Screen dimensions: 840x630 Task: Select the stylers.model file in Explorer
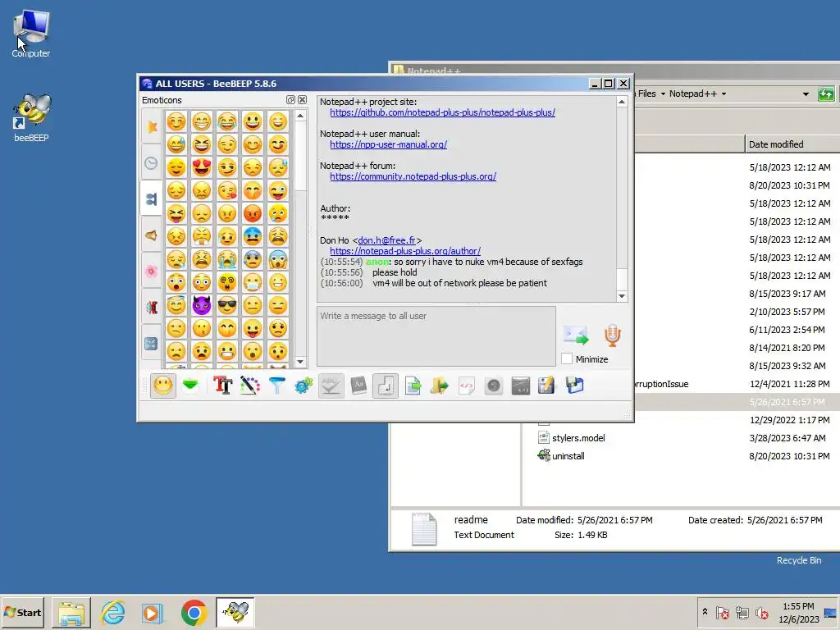tap(578, 438)
